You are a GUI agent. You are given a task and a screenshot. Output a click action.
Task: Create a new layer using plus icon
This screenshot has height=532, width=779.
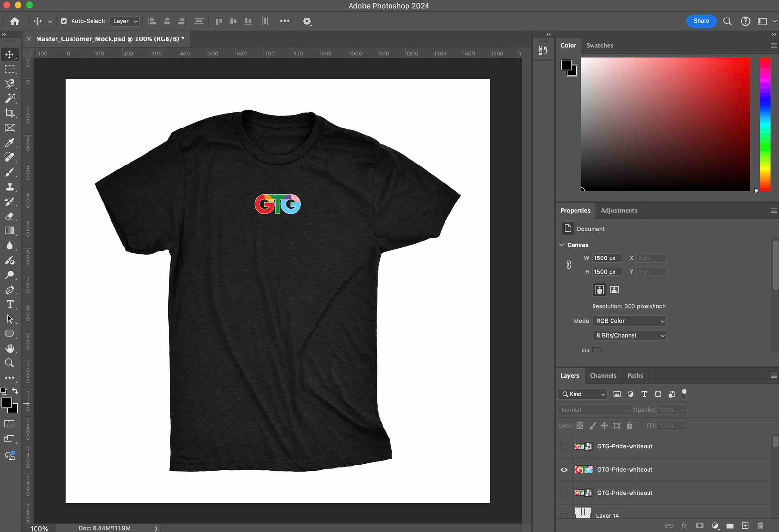745,526
